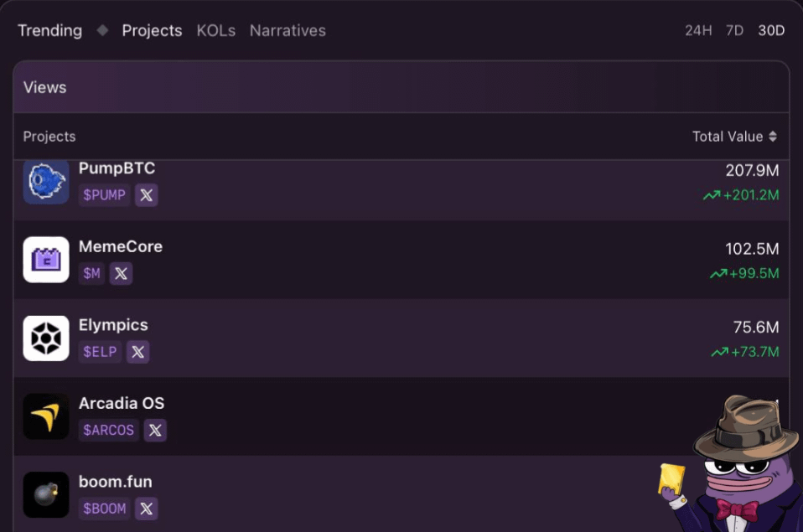
Task: Select the 30D timeframe
Action: tap(771, 31)
